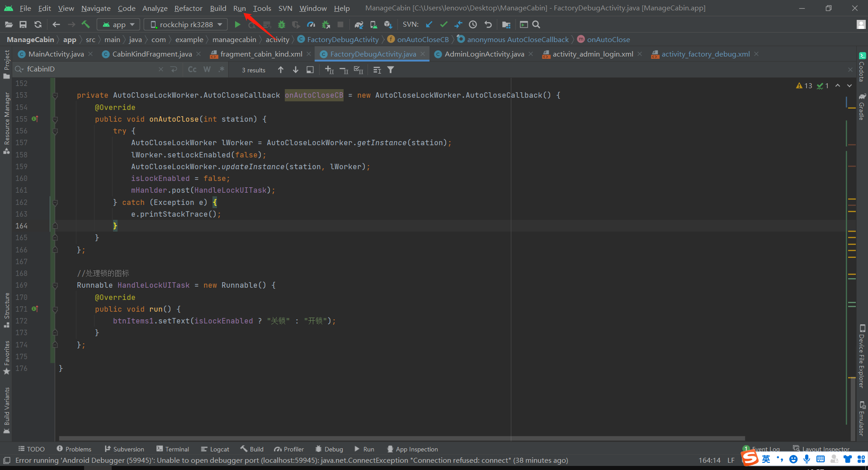Click the horizontal editor scrollbar
The image size is (868, 470).
pyautogui.click(x=402, y=438)
